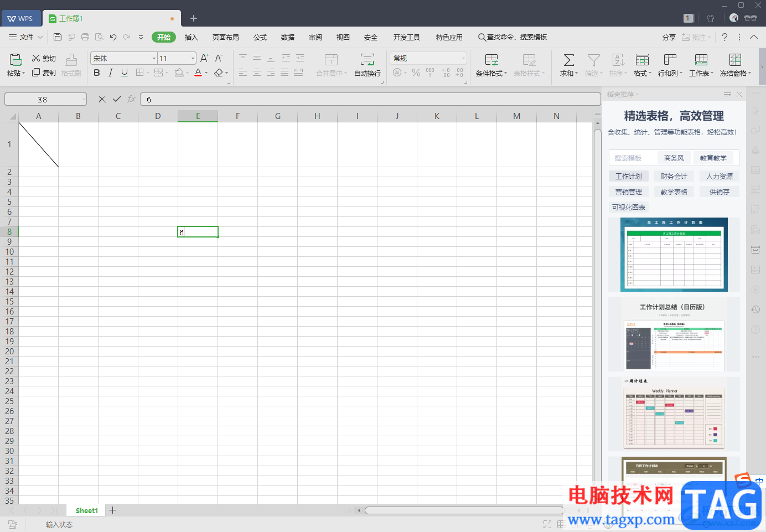
Task: Open the border style dropdown arrow
Action: [148, 73]
